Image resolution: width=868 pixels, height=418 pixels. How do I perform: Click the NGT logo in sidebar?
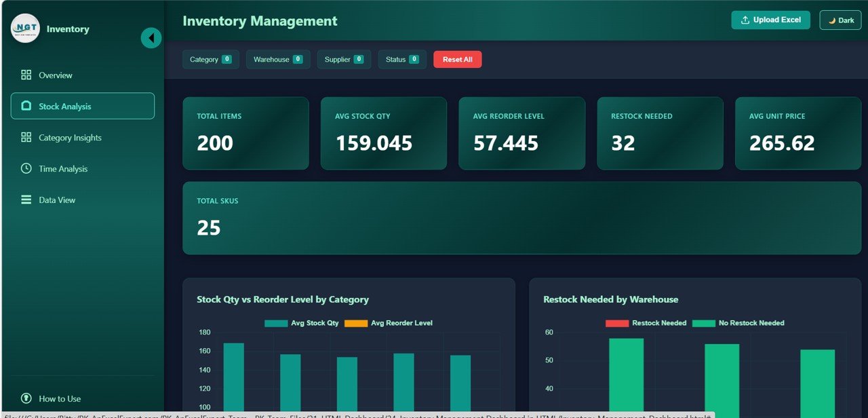(x=25, y=28)
